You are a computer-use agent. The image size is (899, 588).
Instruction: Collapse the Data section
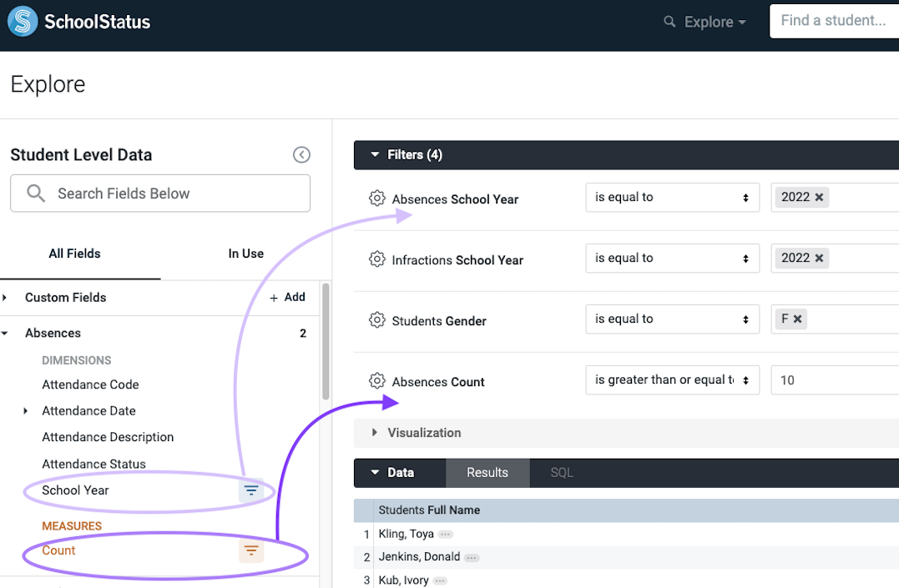pos(375,473)
